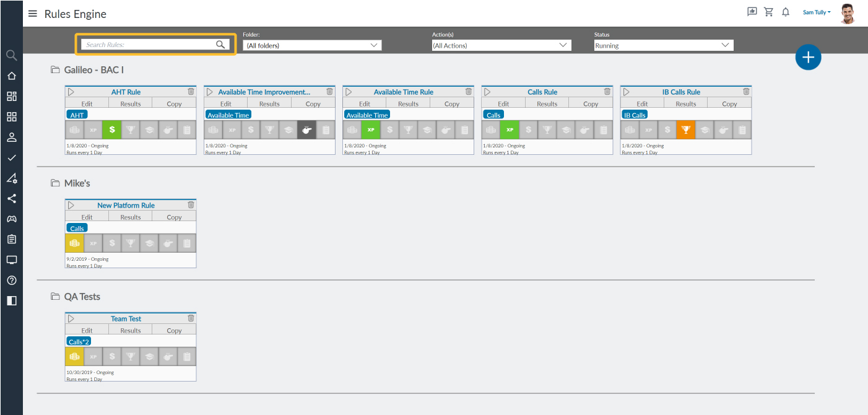The image size is (868, 415).
Task: Click the share icon in the left sidebar
Action: [x=11, y=199]
